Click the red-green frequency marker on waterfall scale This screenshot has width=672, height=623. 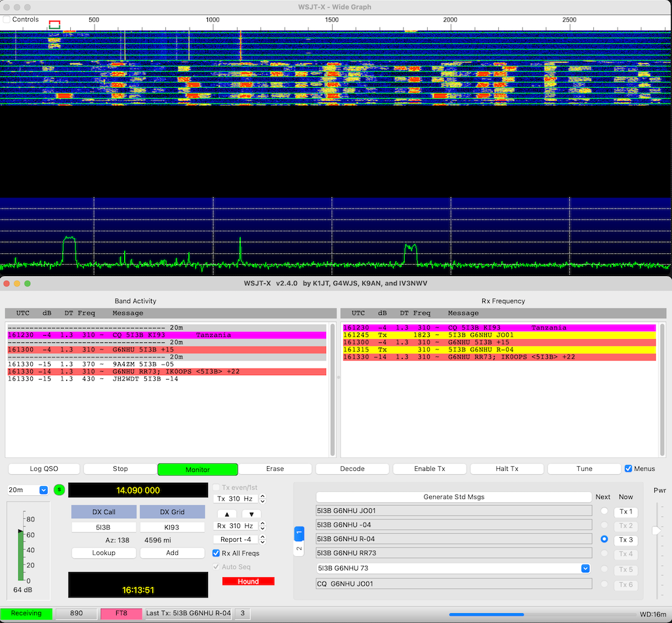[54, 25]
